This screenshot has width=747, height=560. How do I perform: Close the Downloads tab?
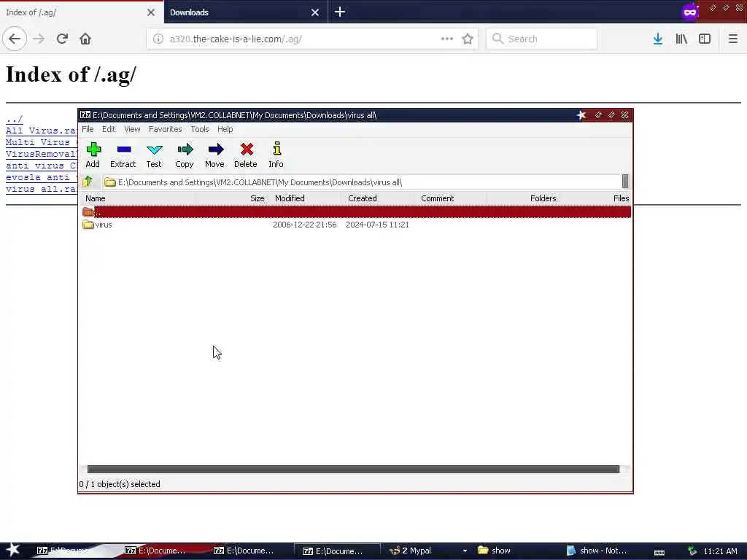pos(315,12)
